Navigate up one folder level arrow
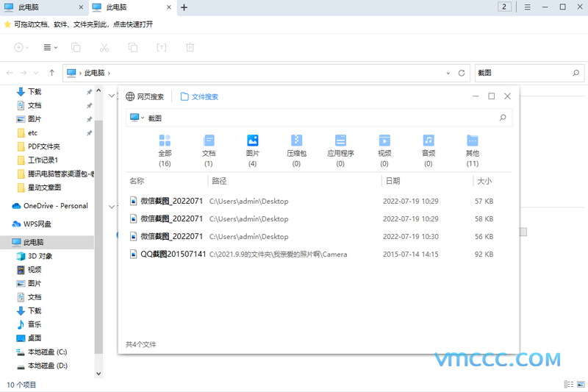 pos(51,73)
